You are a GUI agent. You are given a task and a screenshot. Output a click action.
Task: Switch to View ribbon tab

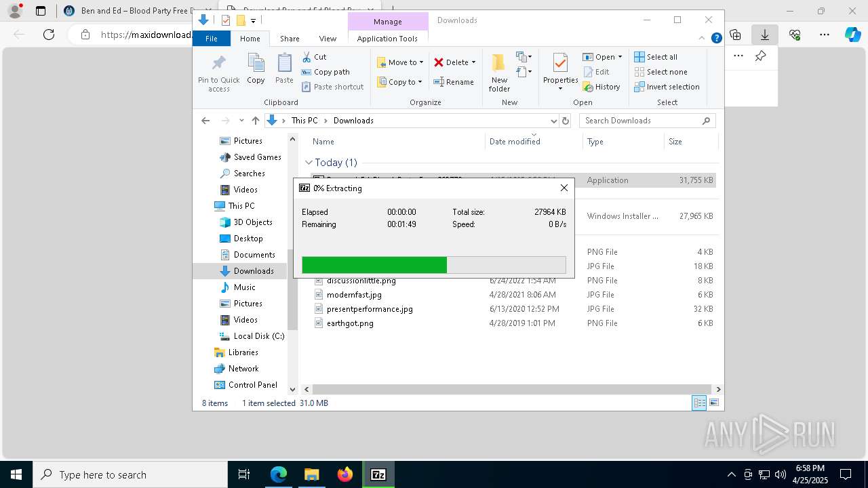pyautogui.click(x=328, y=39)
